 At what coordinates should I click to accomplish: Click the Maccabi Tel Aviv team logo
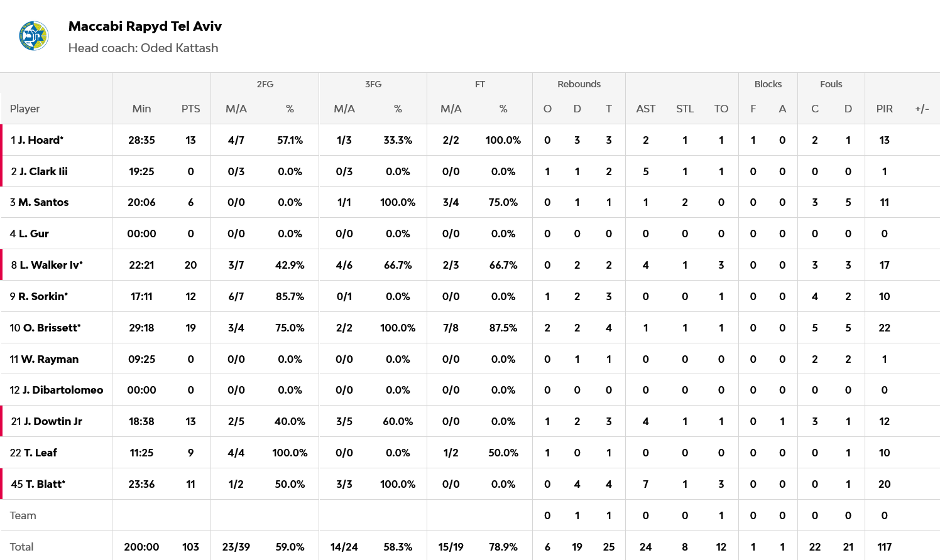[33, 36]
